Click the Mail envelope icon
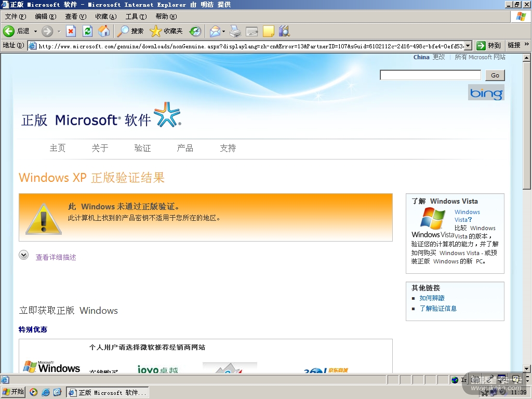The image size is (532, 399). click(215, 31)
